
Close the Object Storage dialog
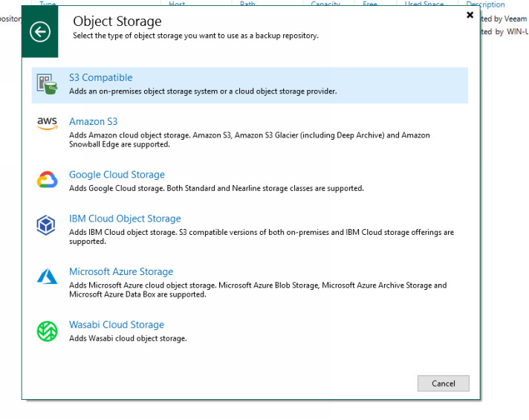coord(470,15)
